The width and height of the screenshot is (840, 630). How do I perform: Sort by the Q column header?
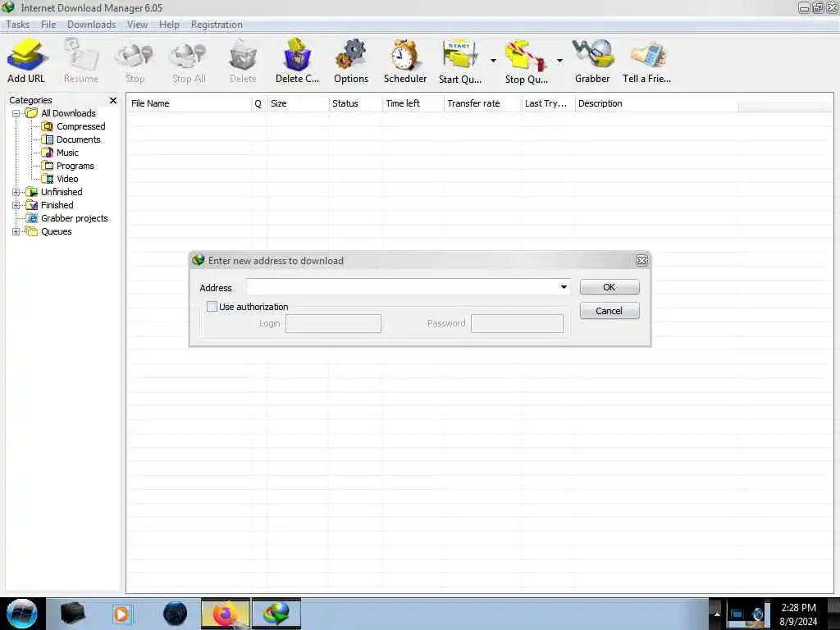click(258, 103)
